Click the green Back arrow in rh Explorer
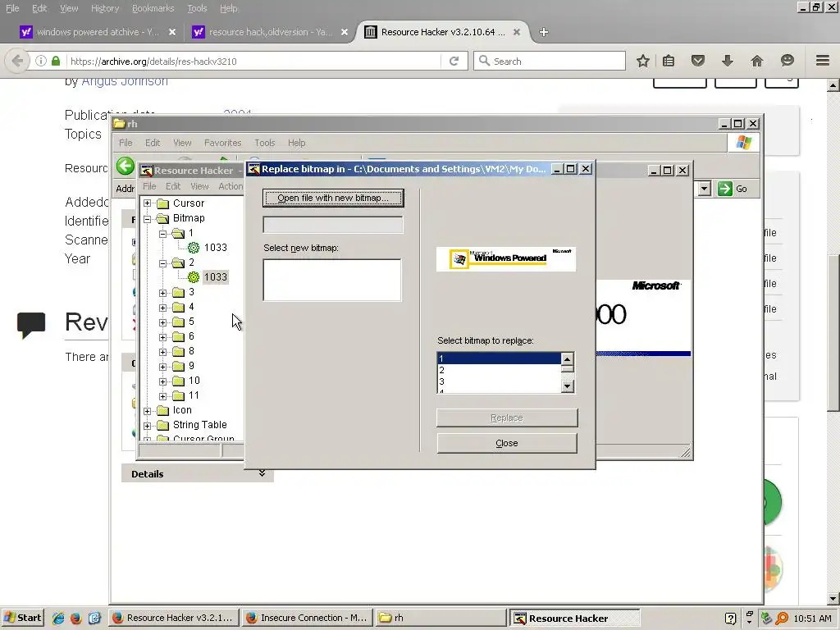 (x=126, y=166)
